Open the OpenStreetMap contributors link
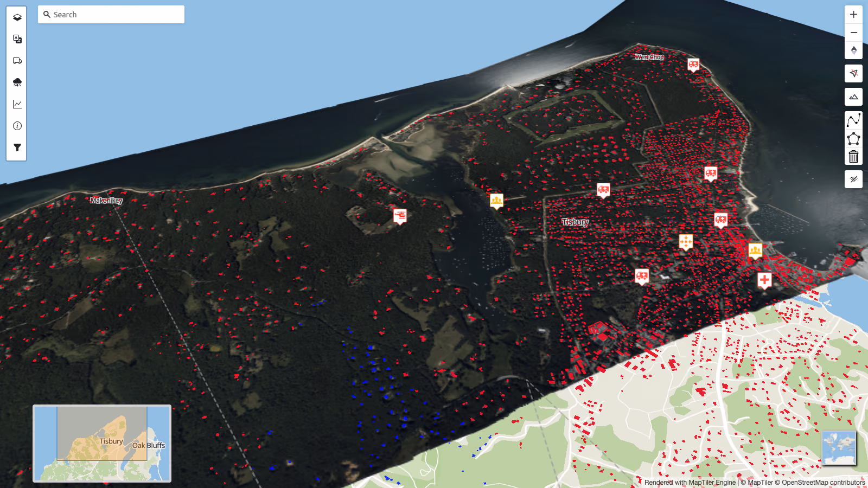Image resolution: width=868 pixels, height=488 pixels. click(820, 483)
